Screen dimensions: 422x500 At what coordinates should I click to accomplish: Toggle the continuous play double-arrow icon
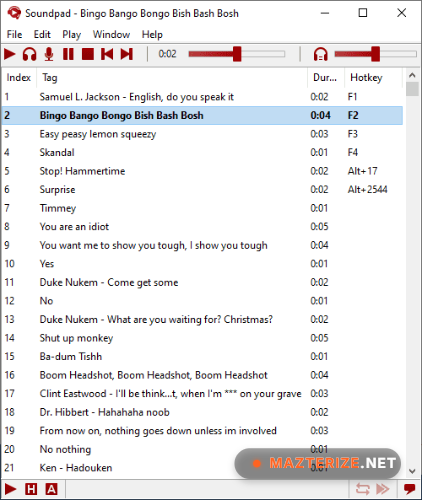383,489
